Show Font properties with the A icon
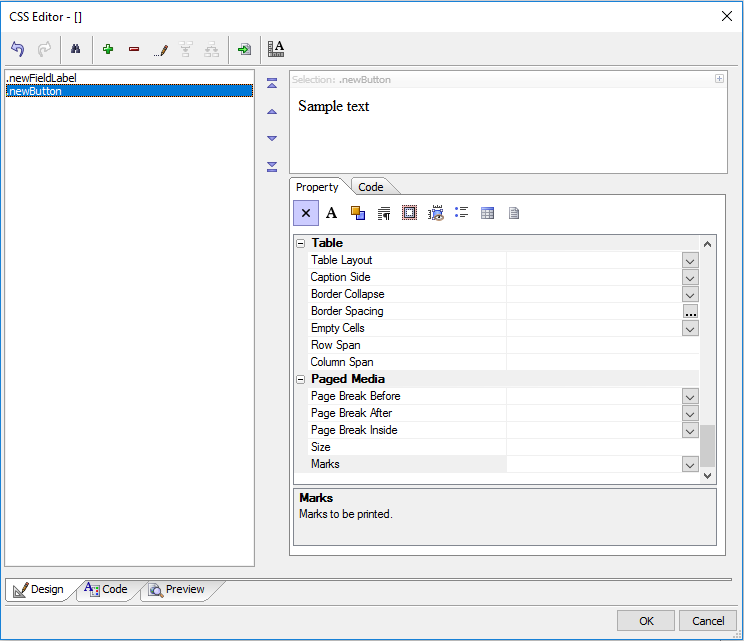Screen dimensions: 744x641 point(332,213)
